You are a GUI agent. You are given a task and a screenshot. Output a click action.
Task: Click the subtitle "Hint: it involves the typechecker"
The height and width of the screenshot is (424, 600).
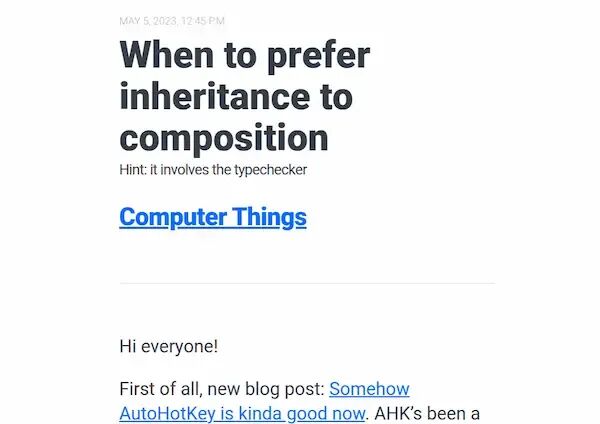click(x=213, y=170)
